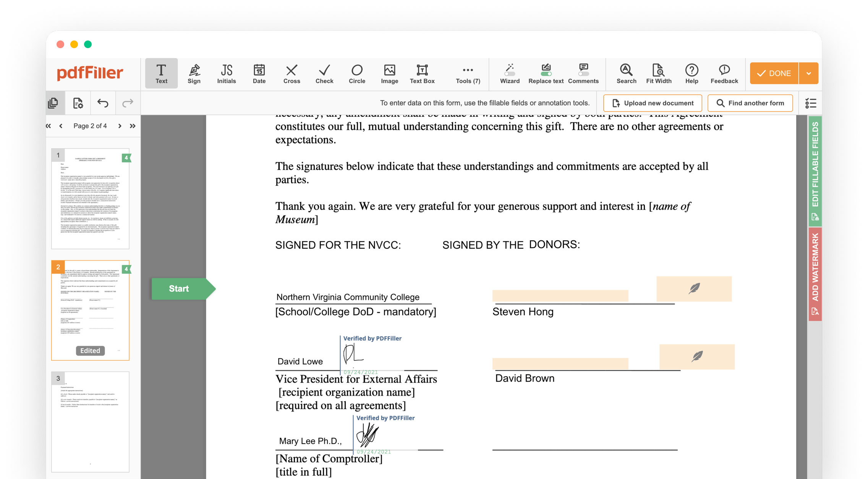Viewport: 868px width, 479px height.
Task: Toggle the Comments switch
Action: (x=583, y=73)
